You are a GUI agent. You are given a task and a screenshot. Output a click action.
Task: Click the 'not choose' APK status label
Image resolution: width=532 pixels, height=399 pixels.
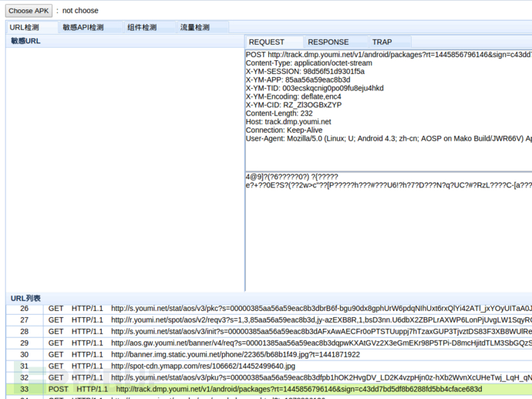[80, 11]
